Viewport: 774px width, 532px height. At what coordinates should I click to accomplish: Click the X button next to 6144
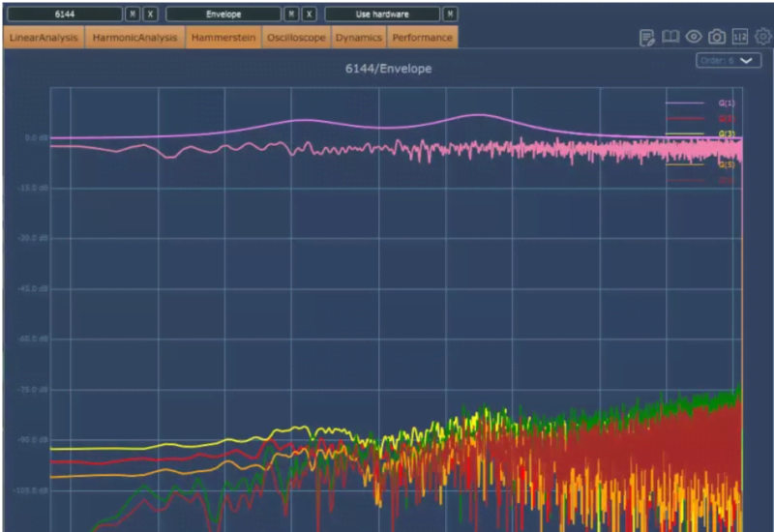pos(150,15)
